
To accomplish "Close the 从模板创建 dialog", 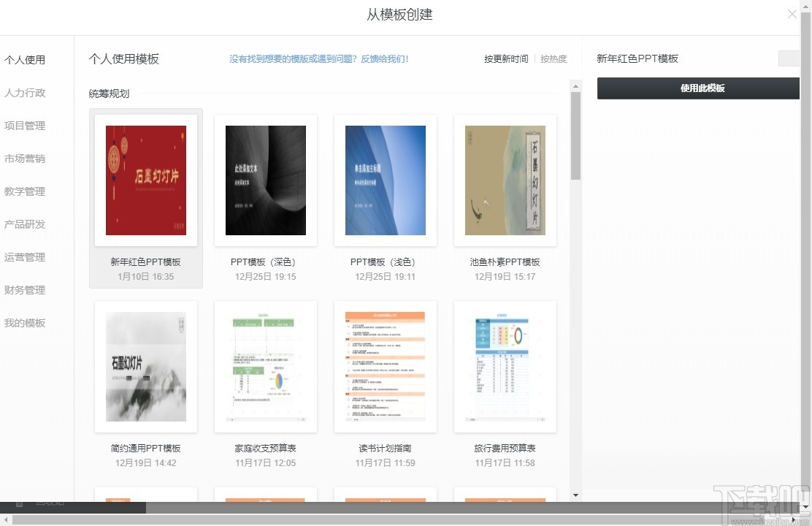I will [x=792, y=15].
